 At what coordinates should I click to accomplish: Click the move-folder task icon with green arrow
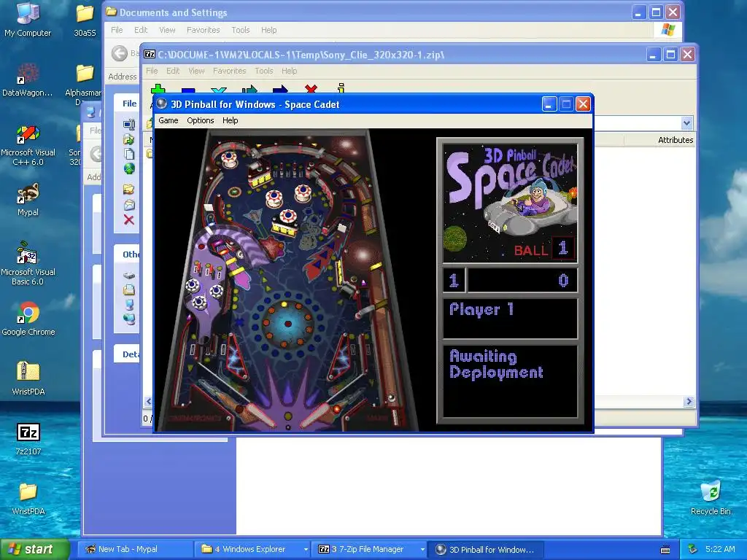pyautogui.click(x=128, y=139)
